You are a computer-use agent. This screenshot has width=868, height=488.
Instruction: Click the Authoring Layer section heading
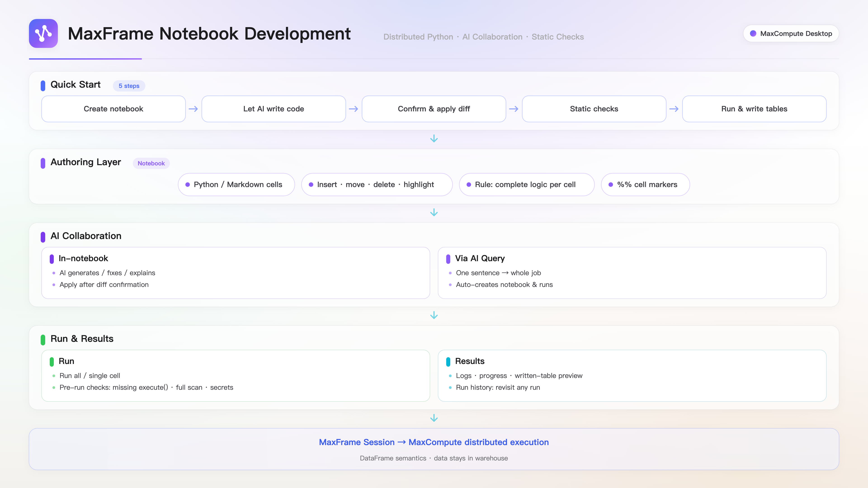click(x=86, y=162)
